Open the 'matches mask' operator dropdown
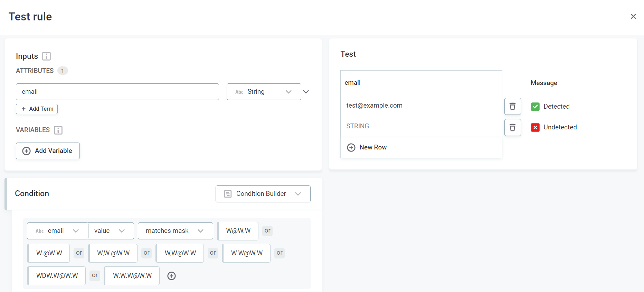 [x=175, y=231]
